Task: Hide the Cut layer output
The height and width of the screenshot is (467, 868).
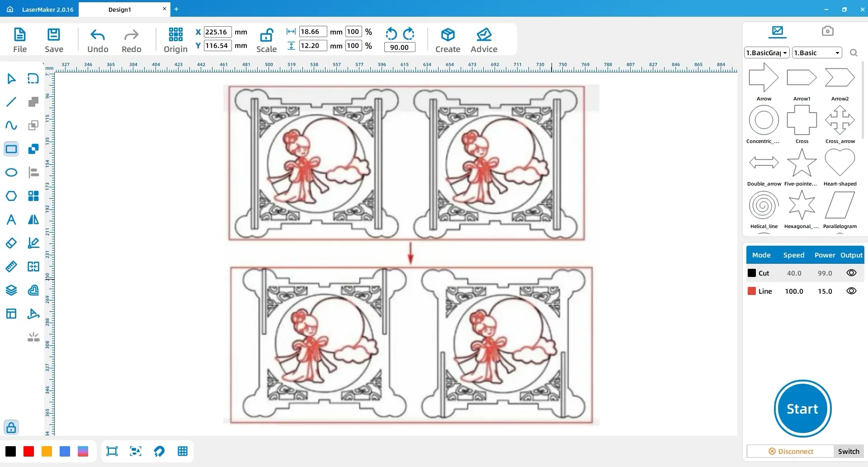Action: click(851, 273)
